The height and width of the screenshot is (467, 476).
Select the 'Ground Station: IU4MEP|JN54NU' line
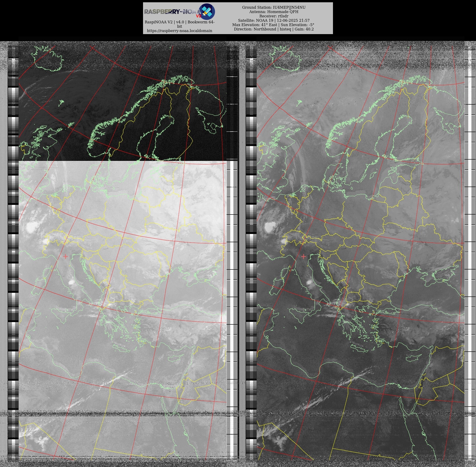point(274,7)
